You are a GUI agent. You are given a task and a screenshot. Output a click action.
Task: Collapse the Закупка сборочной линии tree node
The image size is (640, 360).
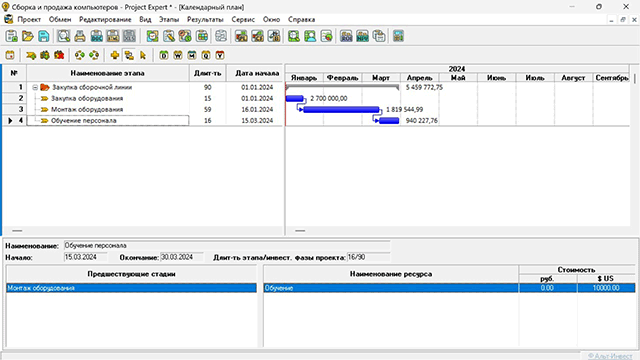pos(35,87)
